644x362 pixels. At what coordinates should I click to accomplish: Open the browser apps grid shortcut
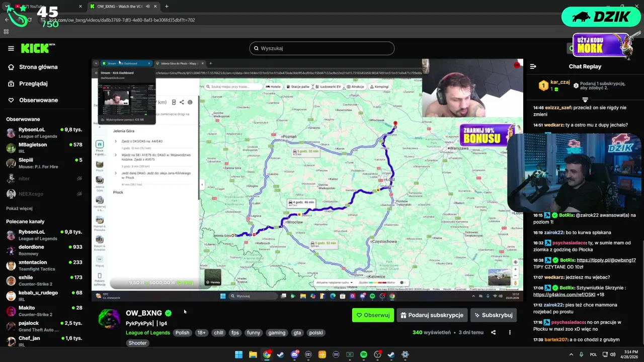(x=6, y=31)
